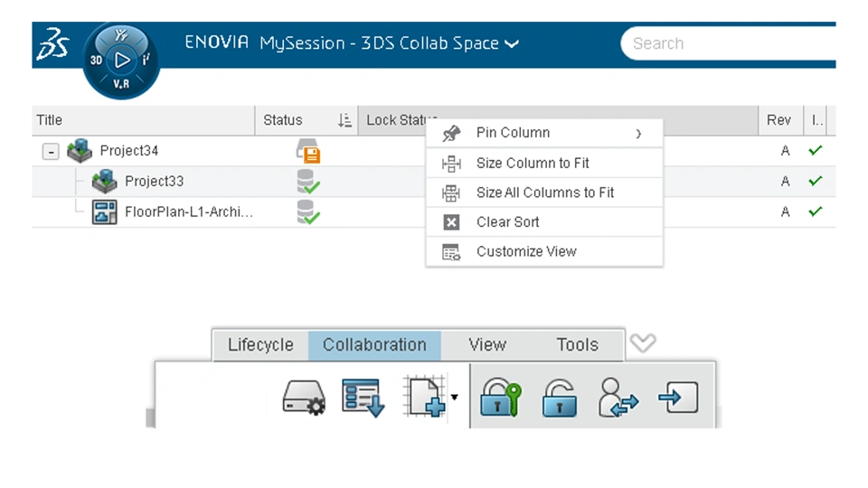
Task: Switch to the View tab
Action: pyautogui.click(x=486, y=345)
